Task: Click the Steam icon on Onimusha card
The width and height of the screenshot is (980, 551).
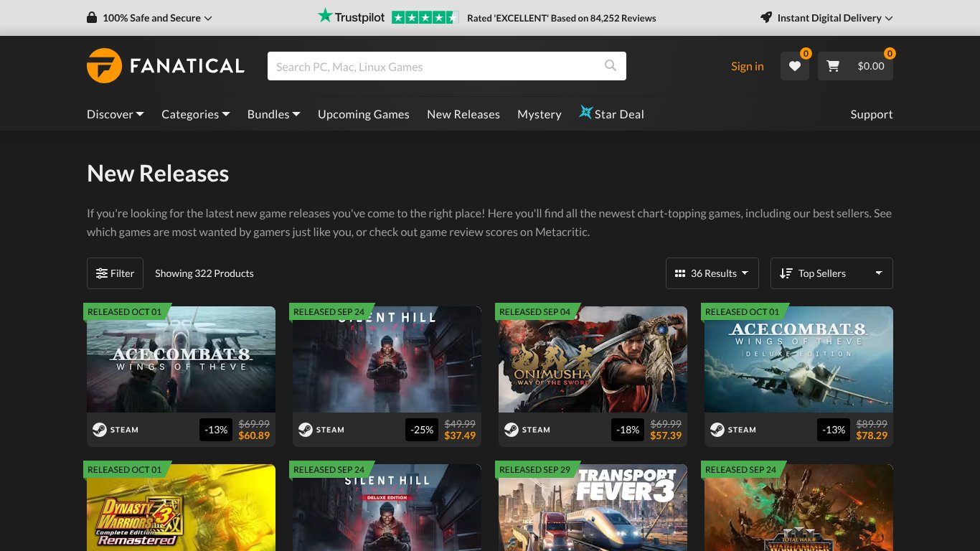Action: (x=511, y=430)
